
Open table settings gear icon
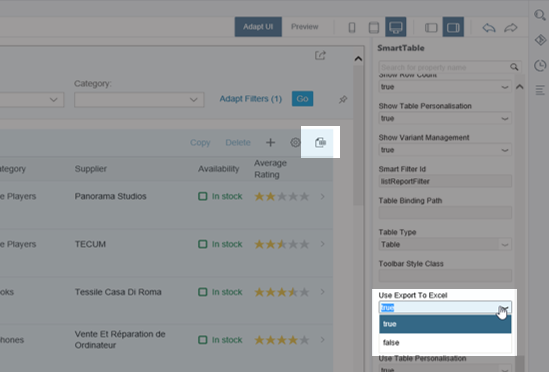(295, 143)
